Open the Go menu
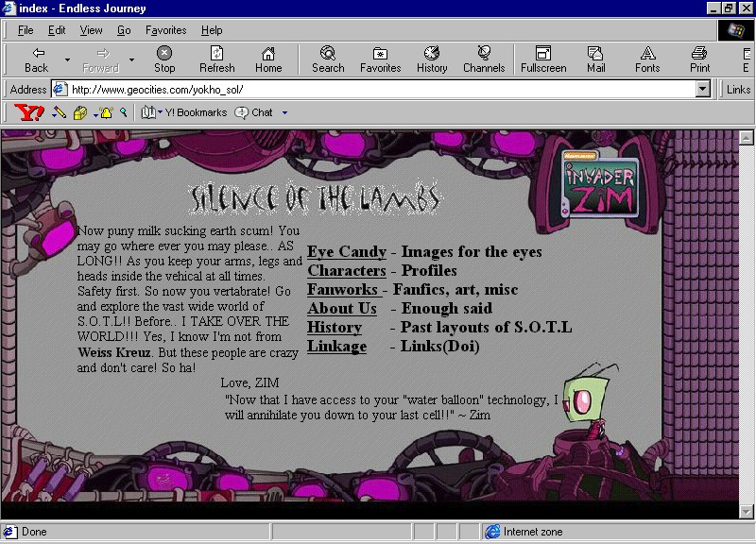Screen dimensions: 756x544 coord(124,30)
